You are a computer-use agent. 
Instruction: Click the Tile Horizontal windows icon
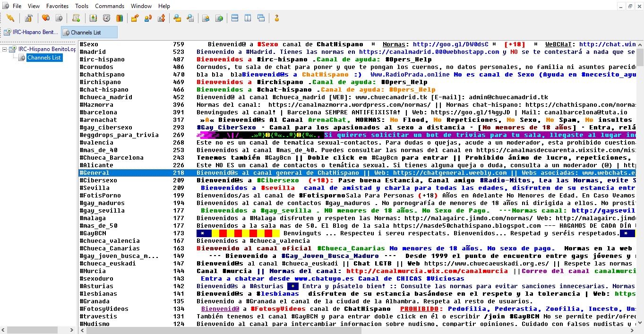[x=234, y=18]
